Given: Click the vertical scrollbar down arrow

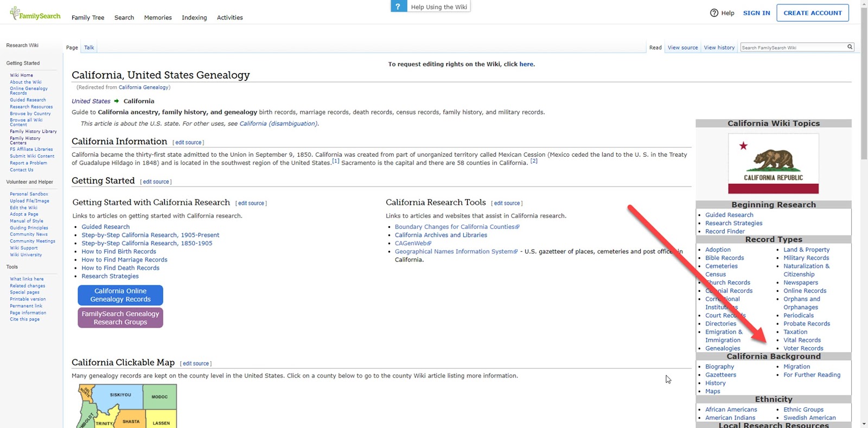Looking at the screenshot, I should (x=864, y=424).
